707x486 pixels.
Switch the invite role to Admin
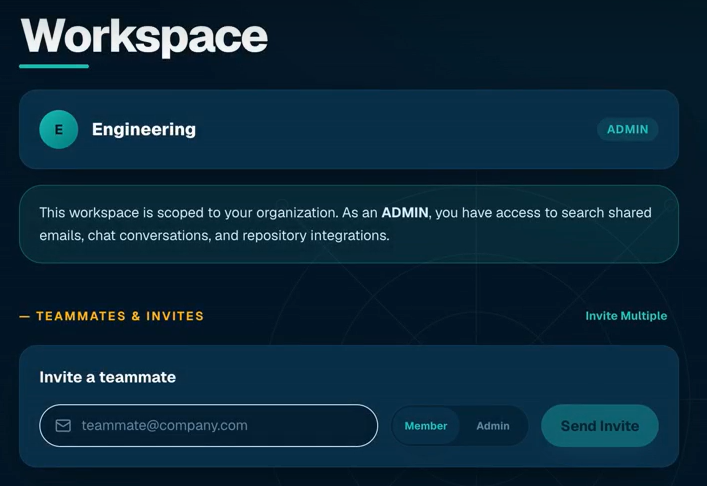pos(493,426)
